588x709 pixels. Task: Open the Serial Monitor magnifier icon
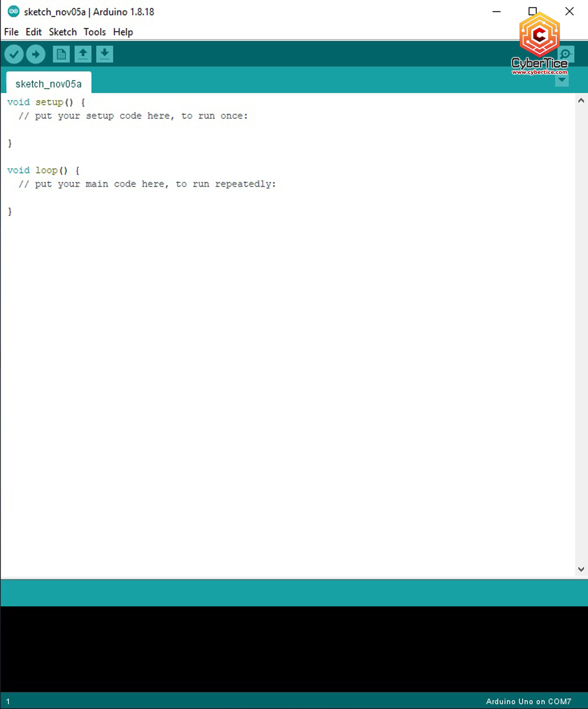[566, 54]
